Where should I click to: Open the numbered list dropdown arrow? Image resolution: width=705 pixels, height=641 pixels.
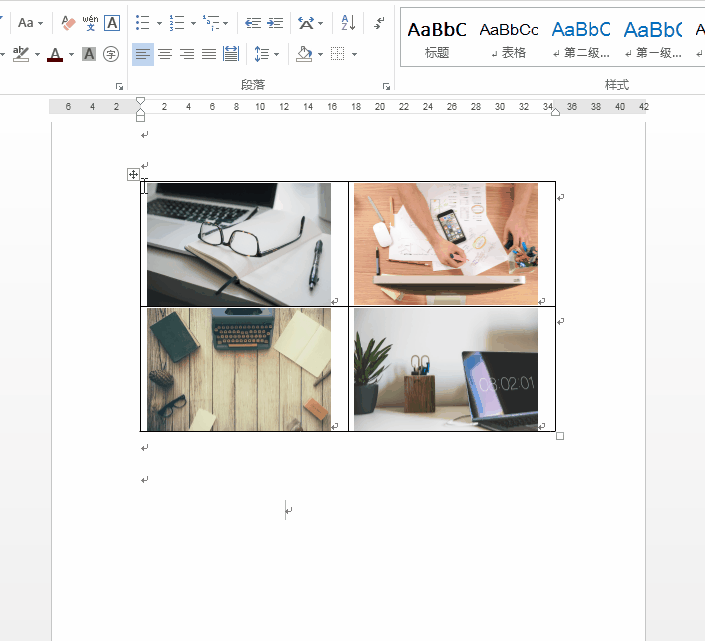pos(193,23)
